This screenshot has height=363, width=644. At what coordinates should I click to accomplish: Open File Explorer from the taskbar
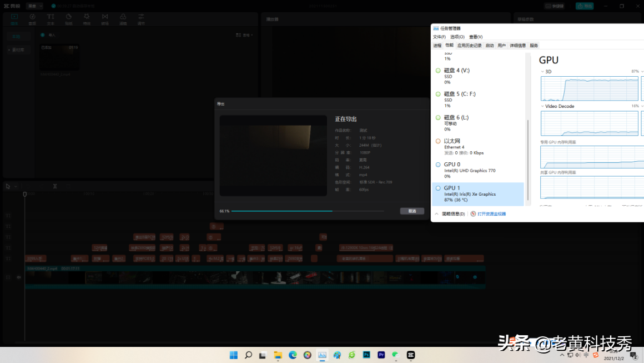(x=278, y=355)
